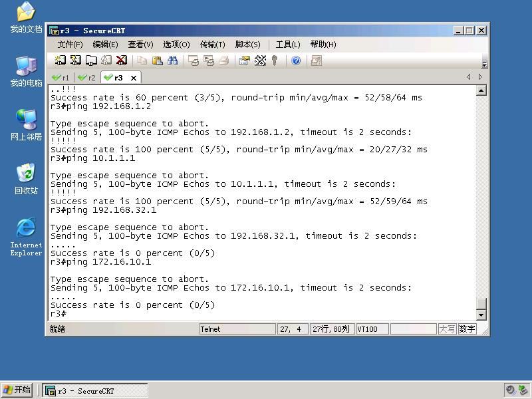This screenshot has height=399, width=532.
Task: Click the Print Screen icon
Action: pos(194,61)
